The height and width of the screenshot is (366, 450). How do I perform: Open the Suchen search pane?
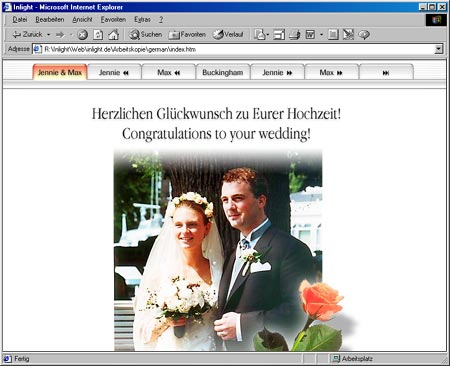tap(146, 34)
